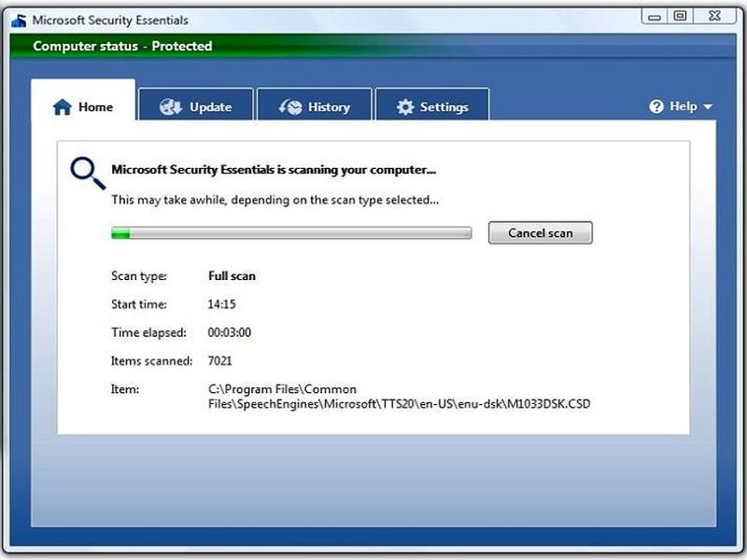Viewport: 747px width, 560px height.
Task: Select the time elapsed value 00:03:00
Action: point(229,332)
